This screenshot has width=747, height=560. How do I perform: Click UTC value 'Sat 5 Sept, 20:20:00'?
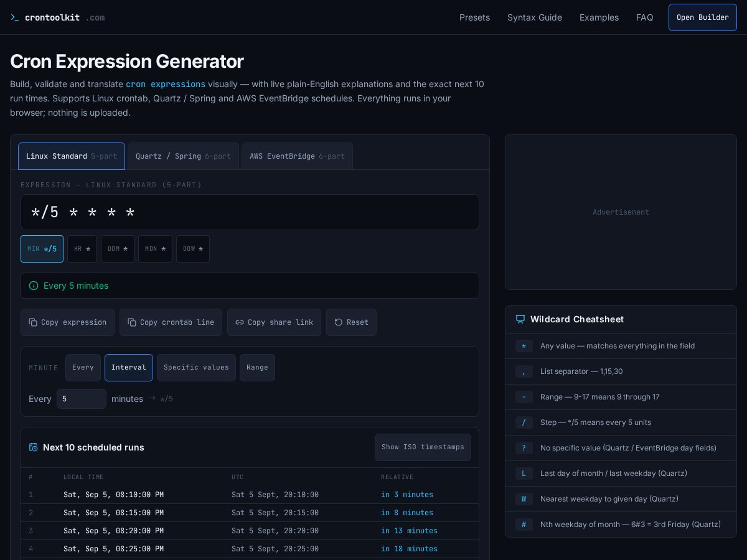tap(275, 531)
